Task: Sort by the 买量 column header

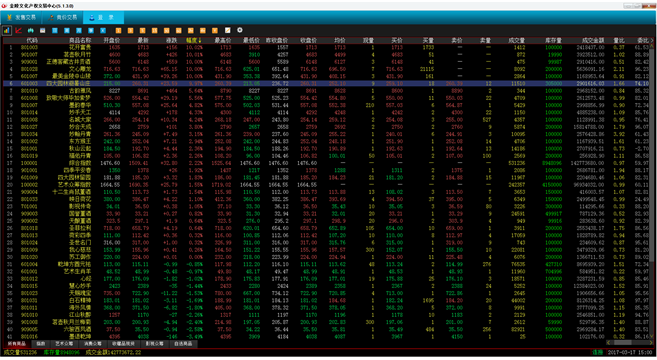Action: click(428, 41)
